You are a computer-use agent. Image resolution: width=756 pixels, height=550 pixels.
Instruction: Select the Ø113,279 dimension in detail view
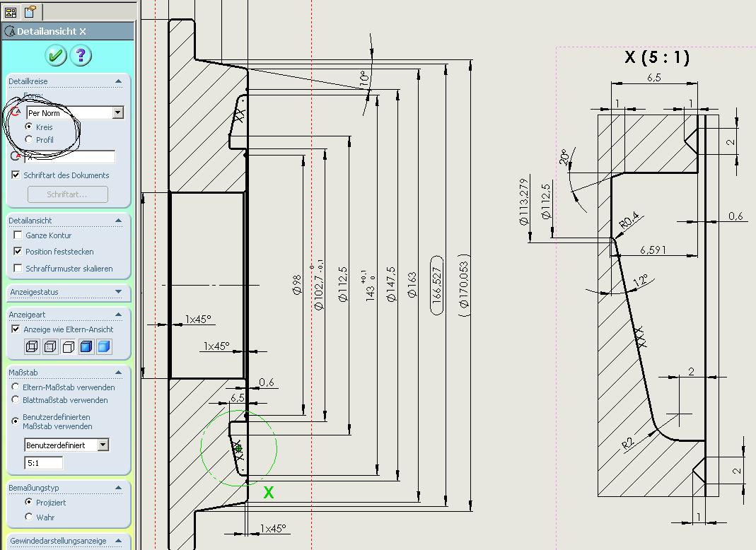pos(524,202)
